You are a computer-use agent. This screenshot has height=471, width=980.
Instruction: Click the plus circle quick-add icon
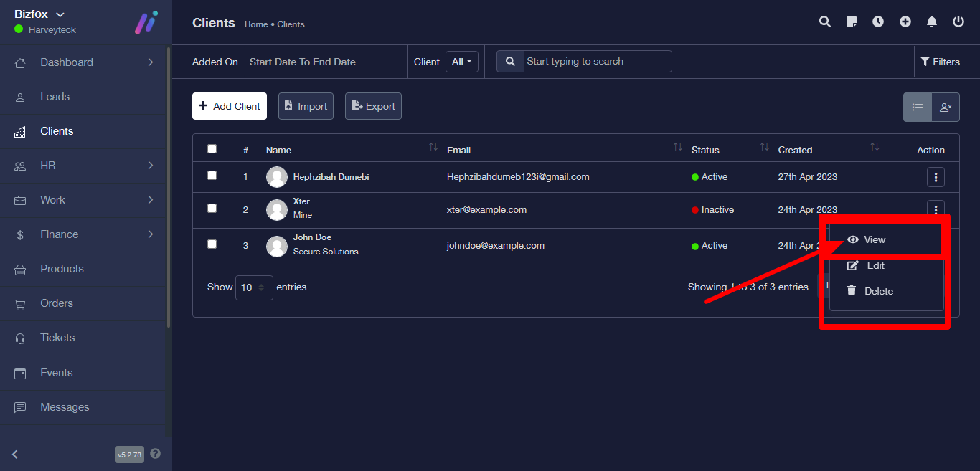[905, 22]
